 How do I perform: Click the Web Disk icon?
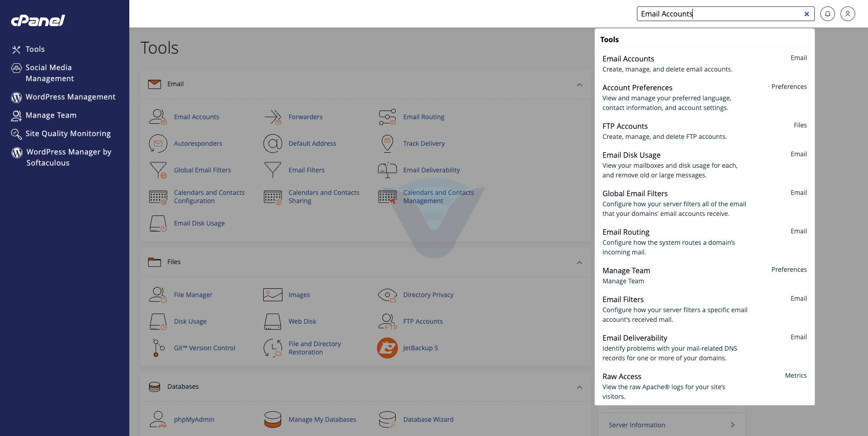[x=273, y=321]
